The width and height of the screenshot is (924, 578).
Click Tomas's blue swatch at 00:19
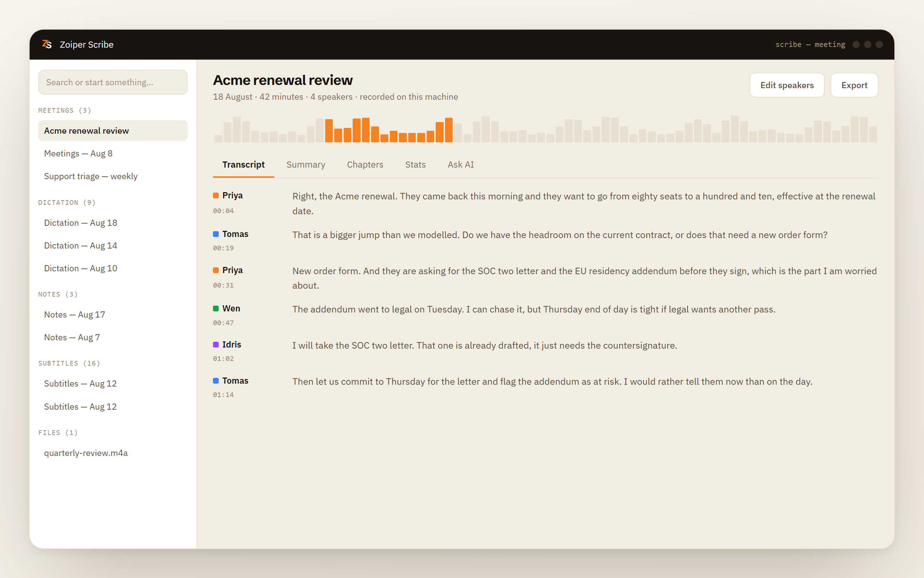(216, 234)
